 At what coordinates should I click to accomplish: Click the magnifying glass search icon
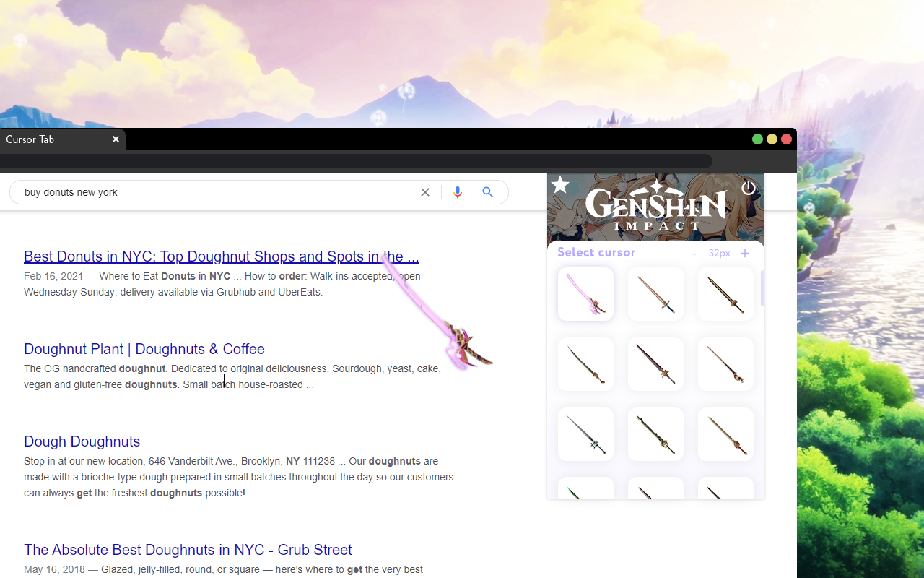pos(488,192)
